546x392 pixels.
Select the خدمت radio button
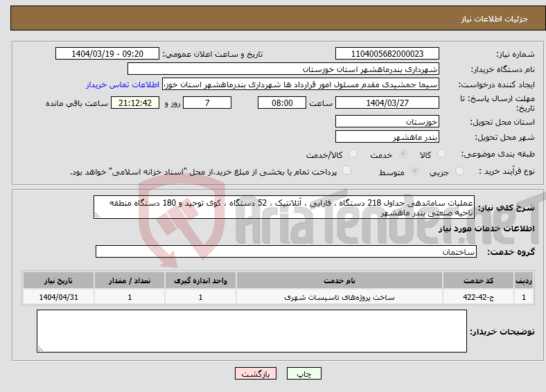tap(403, 154)
